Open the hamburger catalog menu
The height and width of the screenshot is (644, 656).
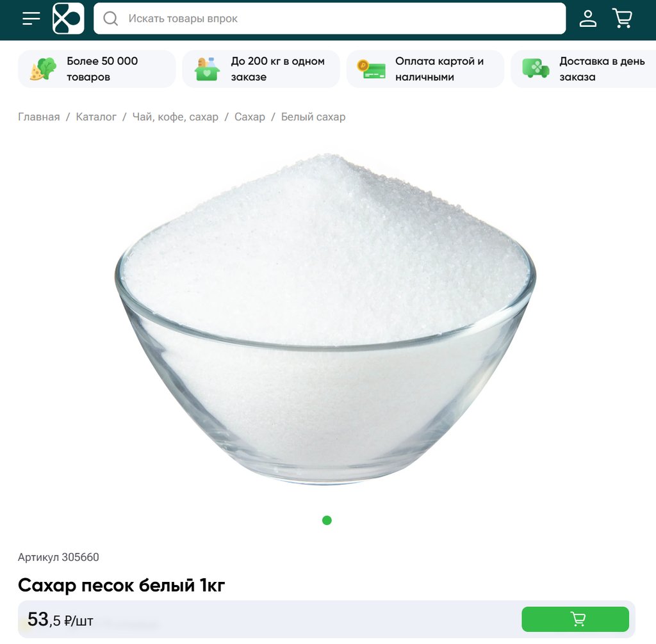point(31,19)
